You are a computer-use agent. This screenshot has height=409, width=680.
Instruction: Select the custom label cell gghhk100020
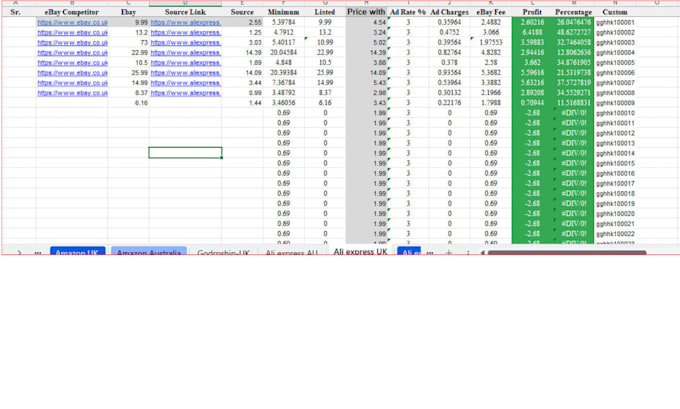coord(615,213)
